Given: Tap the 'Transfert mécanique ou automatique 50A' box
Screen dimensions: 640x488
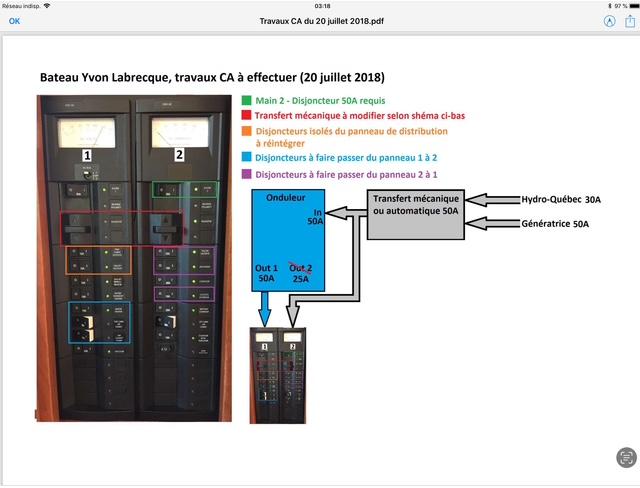Looking at the screenshot, I should (416, 215).
